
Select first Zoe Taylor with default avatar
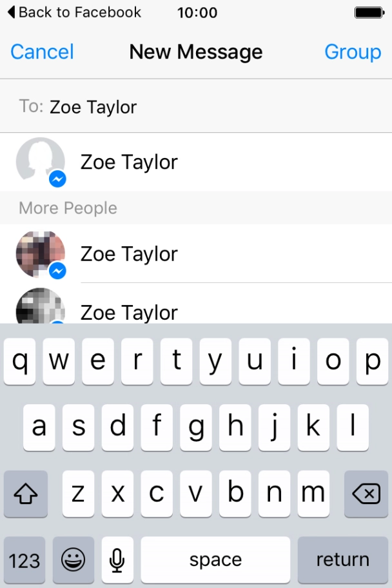tap(129, 162)
